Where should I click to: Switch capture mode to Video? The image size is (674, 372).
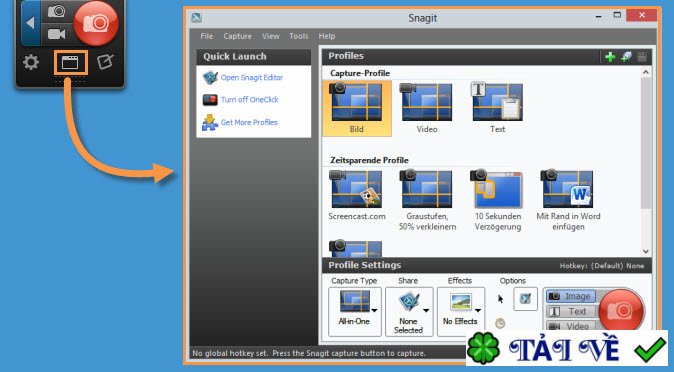coord(571,326)
